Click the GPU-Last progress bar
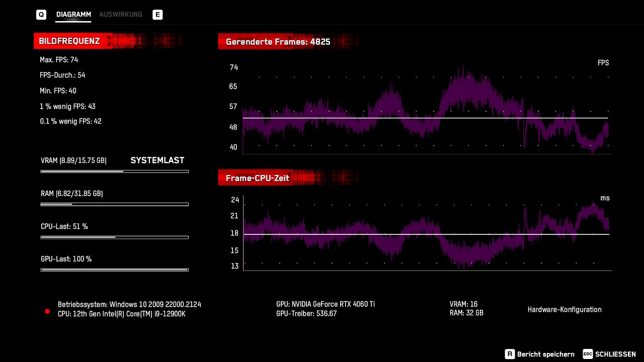This screenshot has width=644, height=362. [115, 270]
